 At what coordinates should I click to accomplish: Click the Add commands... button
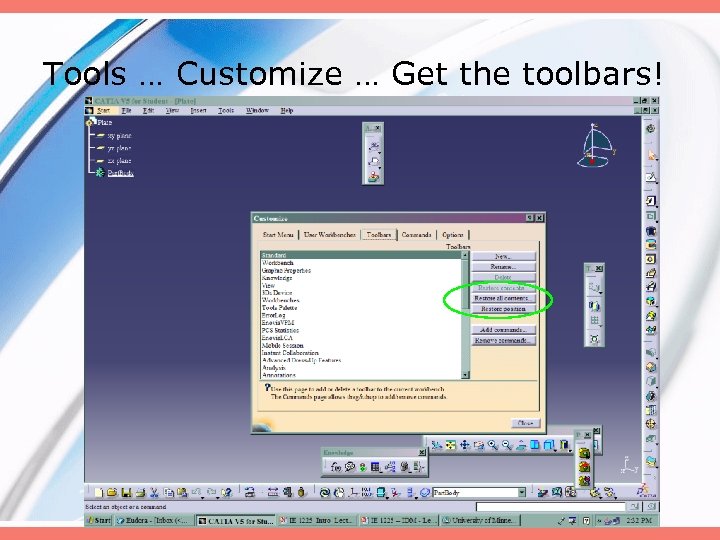(x=503, y=330)
